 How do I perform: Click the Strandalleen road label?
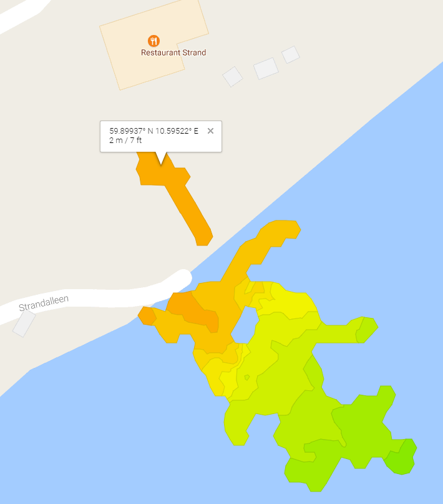point(44,303)
